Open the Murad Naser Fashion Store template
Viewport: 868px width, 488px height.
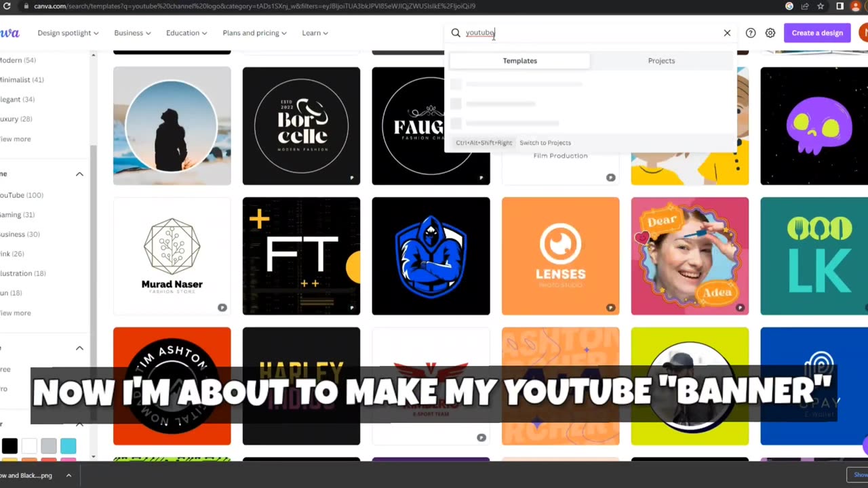tap(172, 256)
